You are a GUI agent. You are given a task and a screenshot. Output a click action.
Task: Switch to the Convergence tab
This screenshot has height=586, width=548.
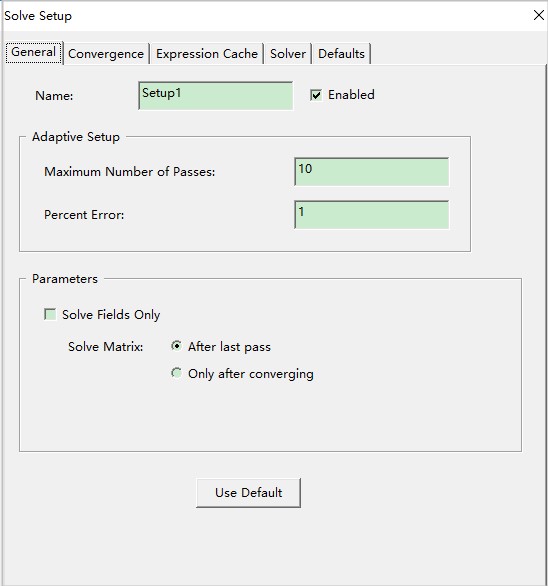[106, 54]
